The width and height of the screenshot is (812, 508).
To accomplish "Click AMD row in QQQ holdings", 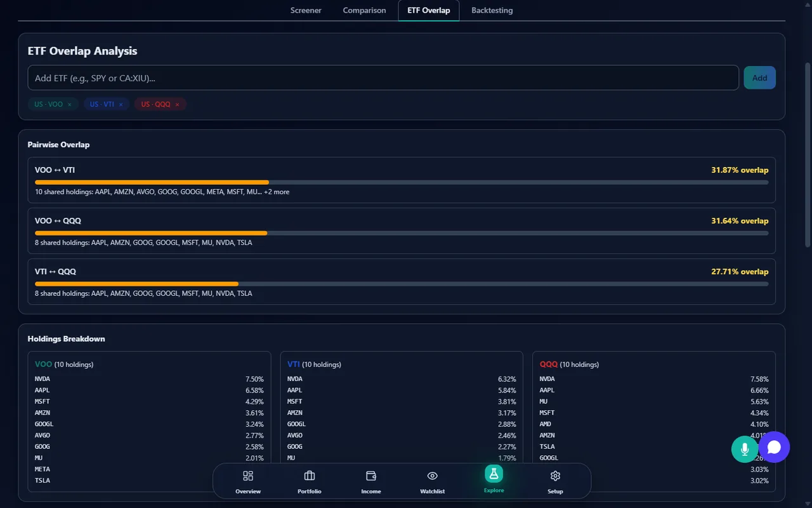I will (x=654, y=424).
